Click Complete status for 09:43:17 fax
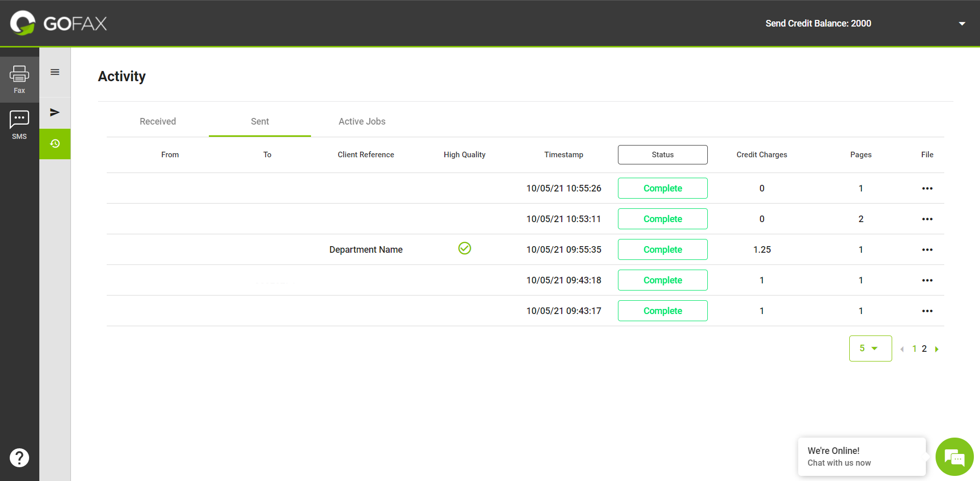The height and width of the screenshot is (481, 980). pos(663,311)
